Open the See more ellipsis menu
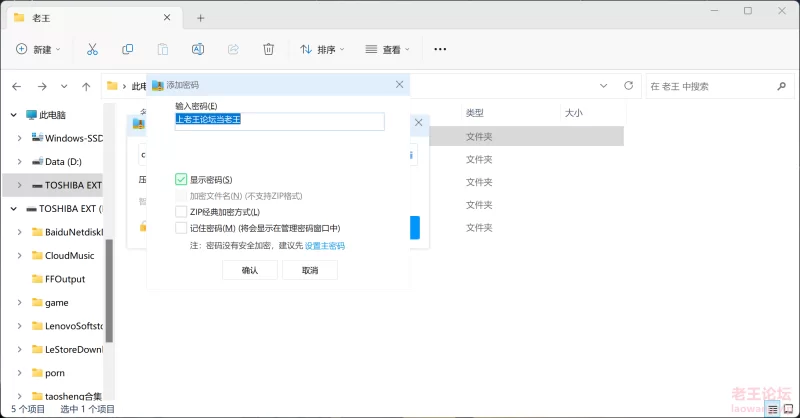 (440, 50)
